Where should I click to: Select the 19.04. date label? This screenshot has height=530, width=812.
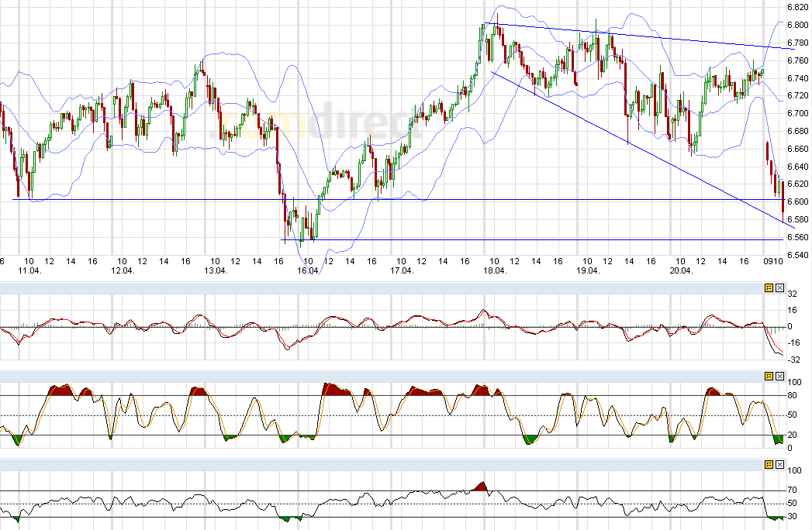tap(588, 270)
